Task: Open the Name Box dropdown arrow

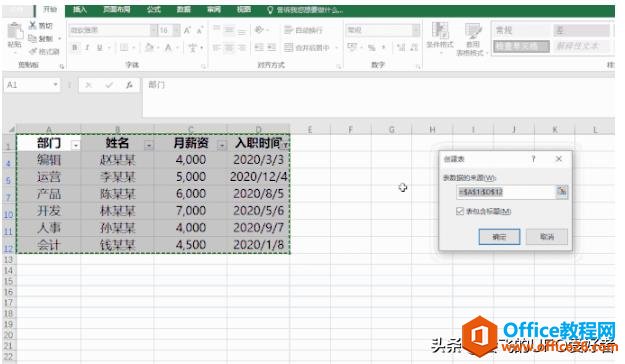Action: pos(55,85)
